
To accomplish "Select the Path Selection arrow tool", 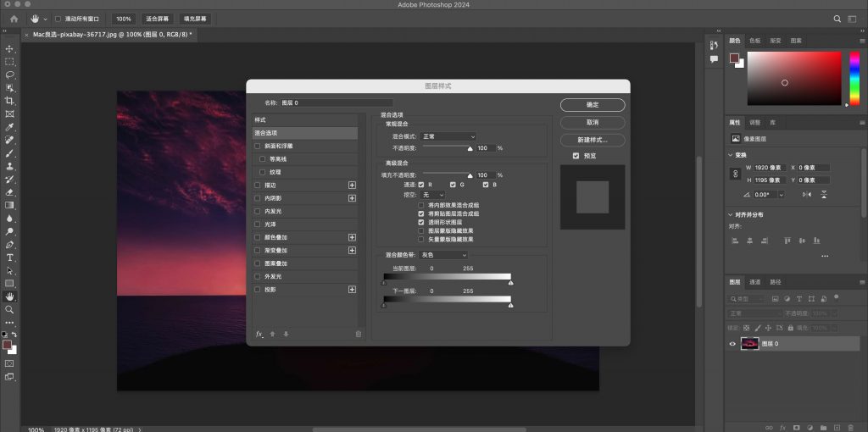I will tap(9, 270).
